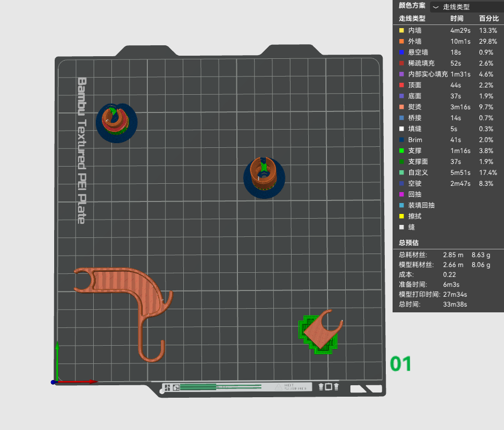Toggle 悬空墙 blue swatch visibility
Screen dimensions: 504x430
click(x=401, y=52)
